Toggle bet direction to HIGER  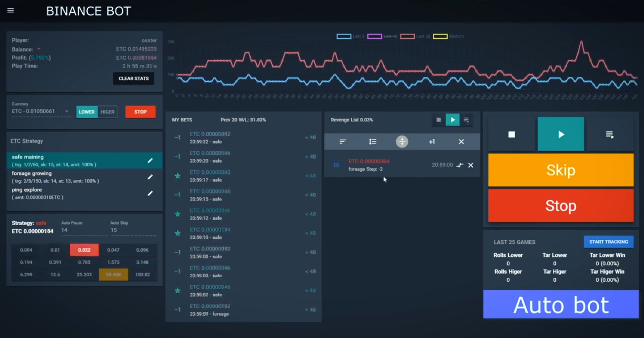(107, 112)
